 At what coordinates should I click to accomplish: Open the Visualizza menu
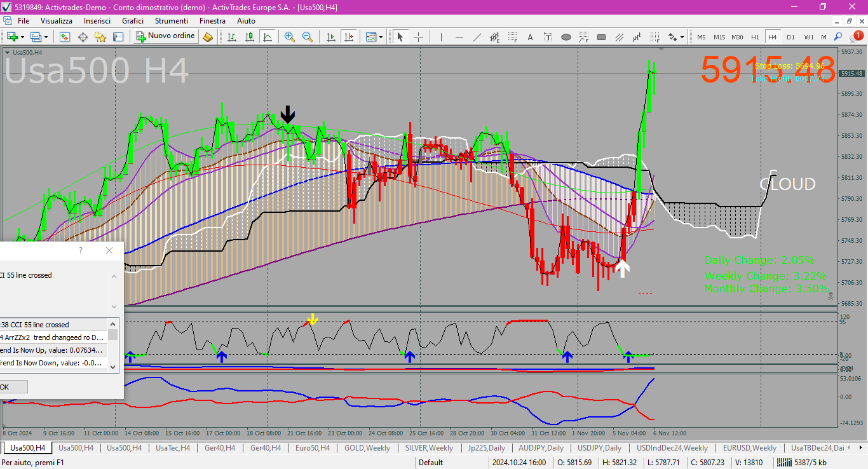coord(57,21)
